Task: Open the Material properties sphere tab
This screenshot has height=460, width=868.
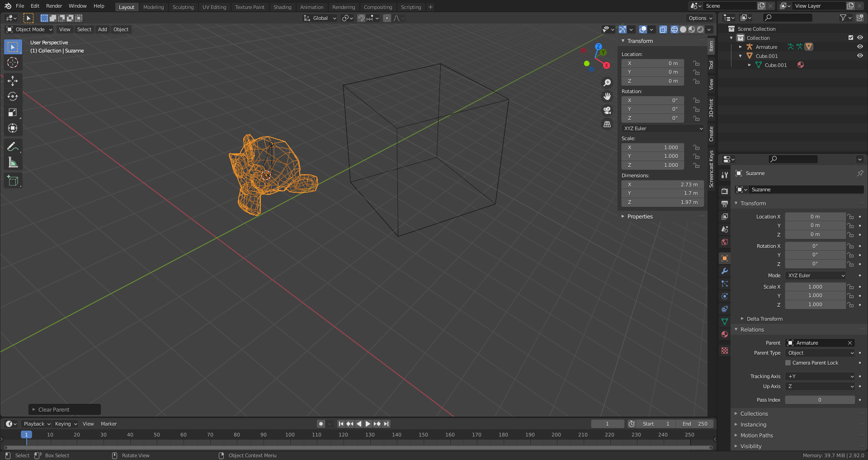Action: [x=725, y=334]
